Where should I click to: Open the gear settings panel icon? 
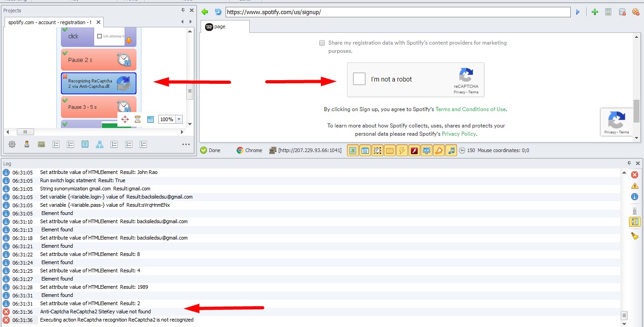(x=12, y=144)
